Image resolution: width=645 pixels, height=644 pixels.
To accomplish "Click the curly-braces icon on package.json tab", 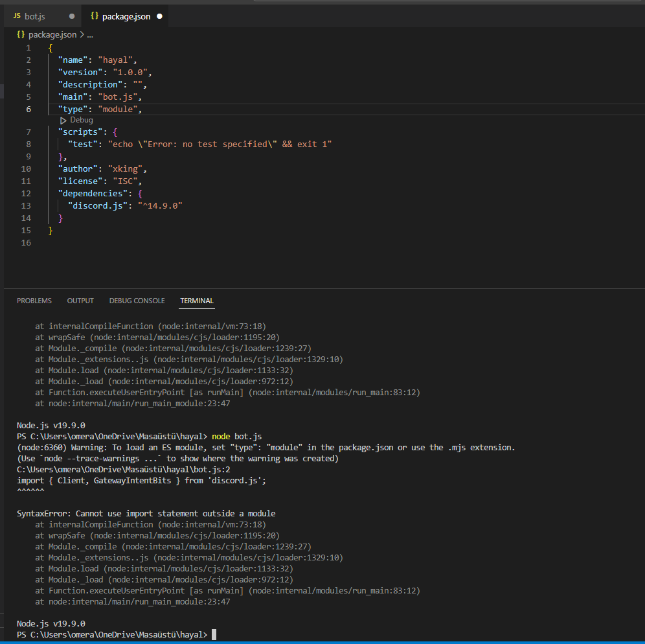I will pyautogui.click(x=95, y=16).
